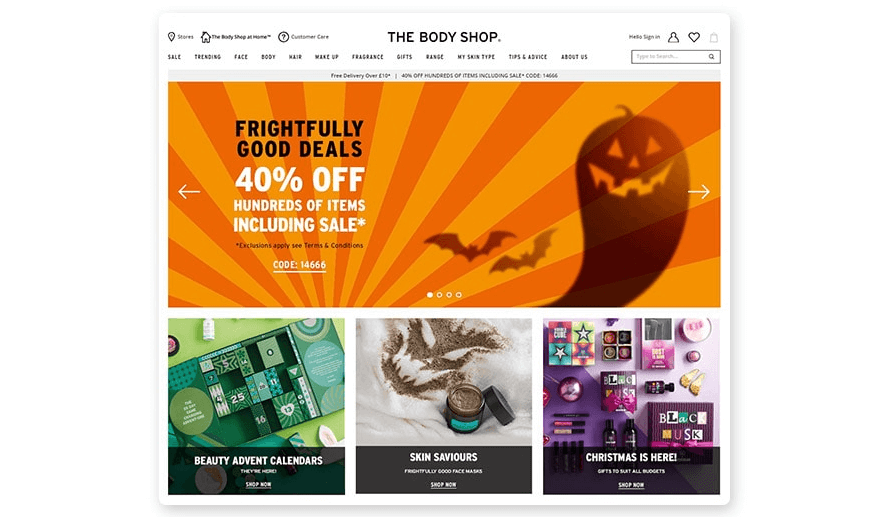The height and width of the screenshot is (517, 893).
Task: Select the fourth carousel dot
Action: (x=458, y=295)
